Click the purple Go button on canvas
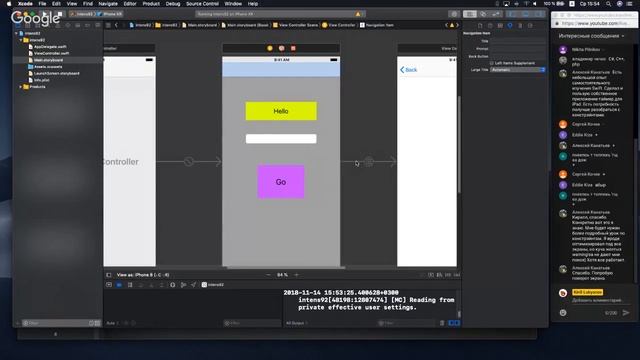This screenshot has height=360, width=640. [x=281, y=182]
